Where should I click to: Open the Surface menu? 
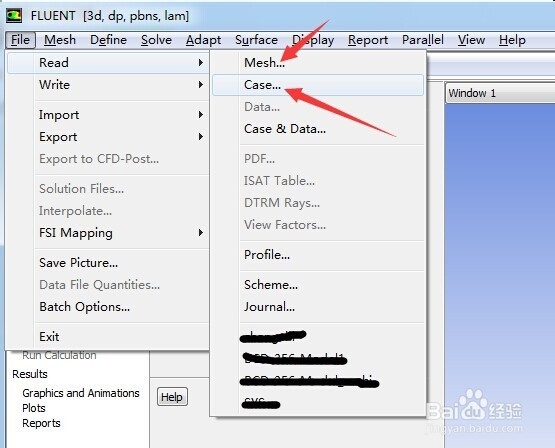[x=256, y=40]
